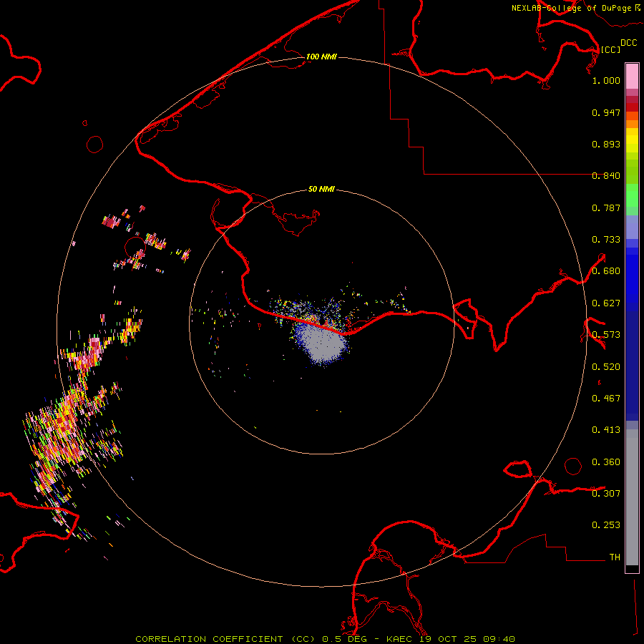
Task: Choose the light purple swatch near 0.733
Action: (x=632, y=228)
